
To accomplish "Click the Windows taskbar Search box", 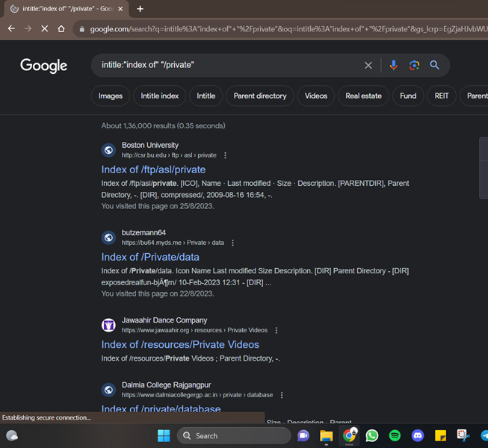I will click(234, 435).
